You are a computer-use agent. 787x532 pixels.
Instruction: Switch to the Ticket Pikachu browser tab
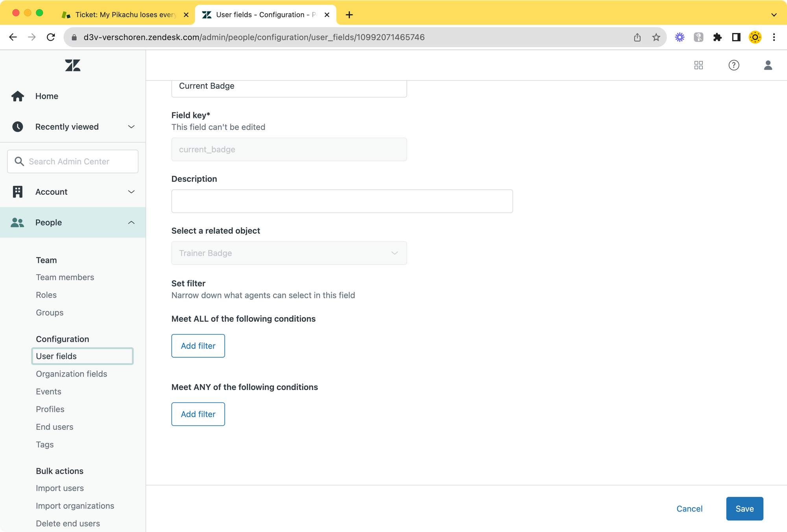tap(125, 15)
